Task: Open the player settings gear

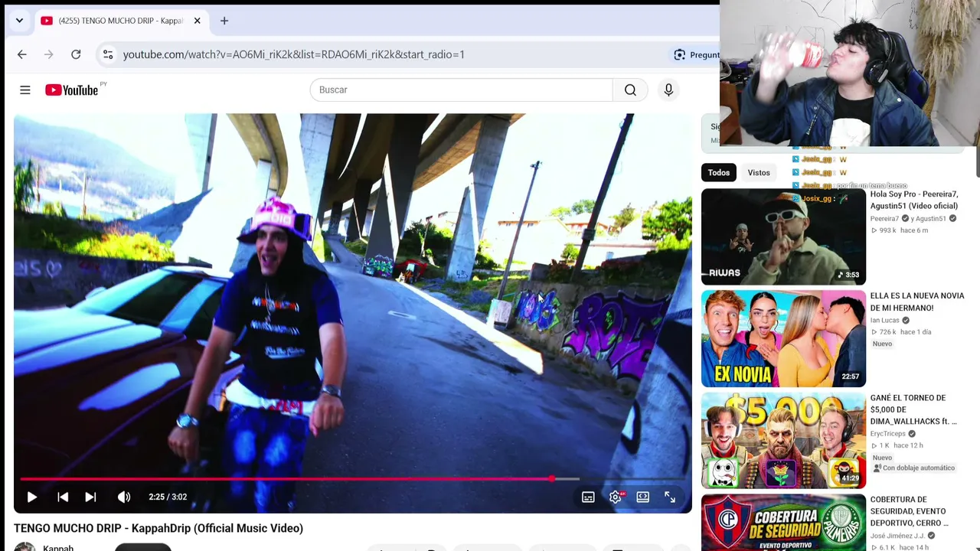Action: tap(616, 497)
